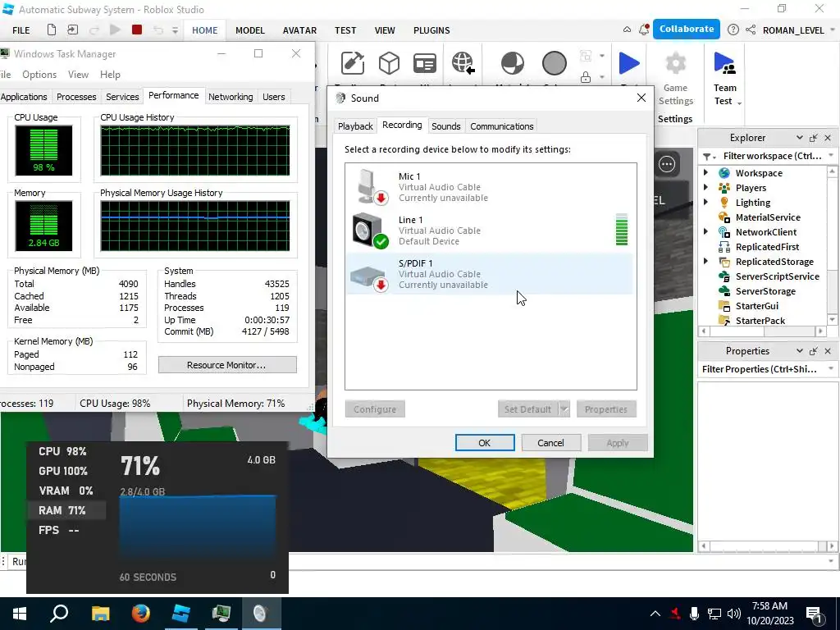
Task: Show hidden system tray icons
Action: 655,614
